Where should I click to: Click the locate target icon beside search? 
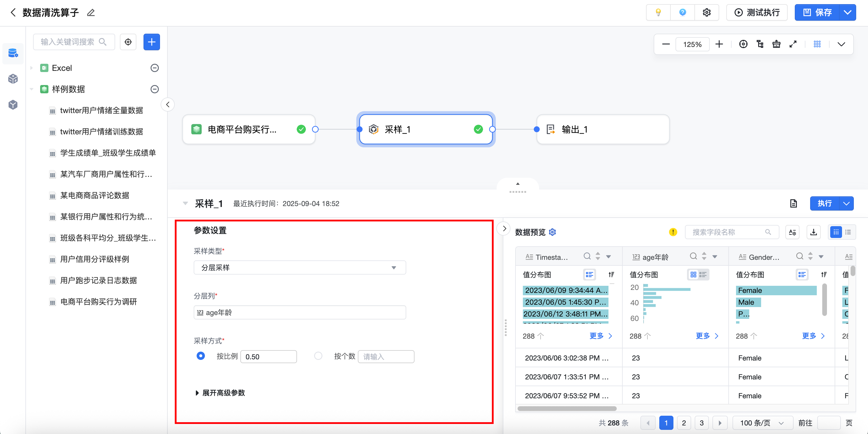[128, 42]
